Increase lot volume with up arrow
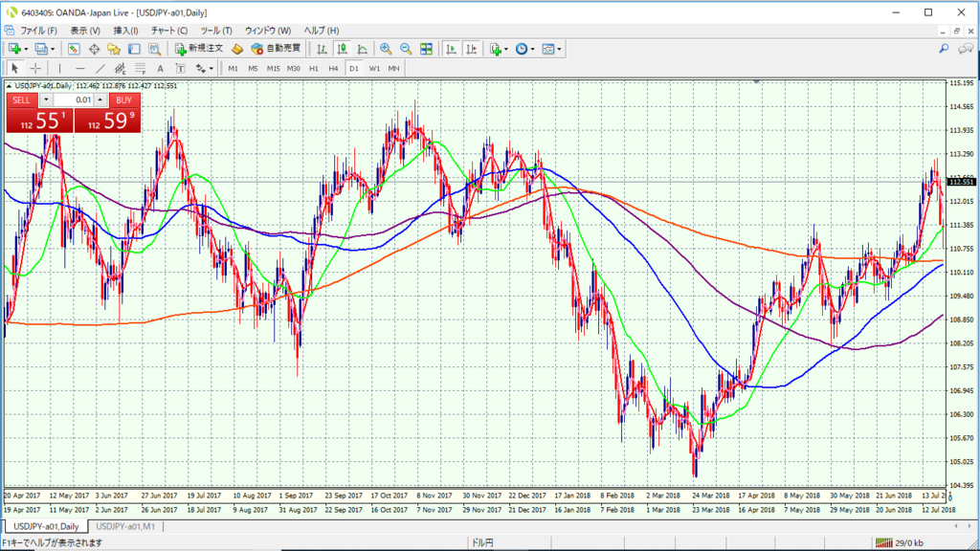This screenshot has width=980, height=551. 100,99
